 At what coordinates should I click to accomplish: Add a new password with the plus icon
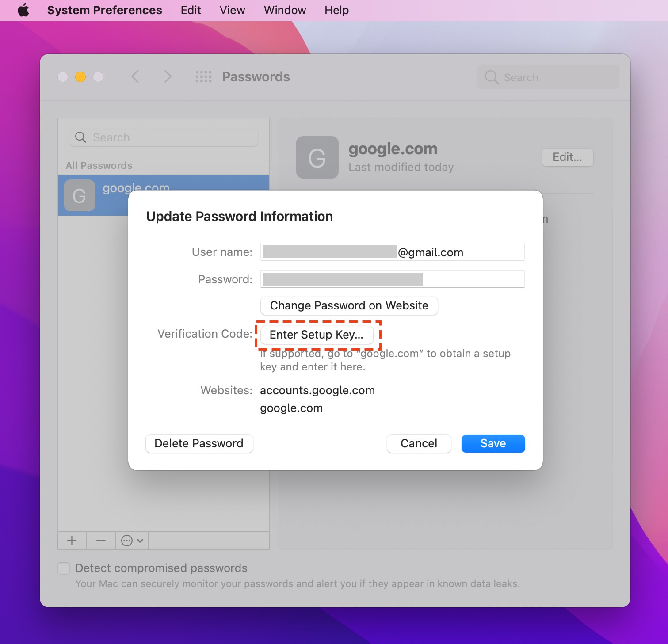pos(71,540)
